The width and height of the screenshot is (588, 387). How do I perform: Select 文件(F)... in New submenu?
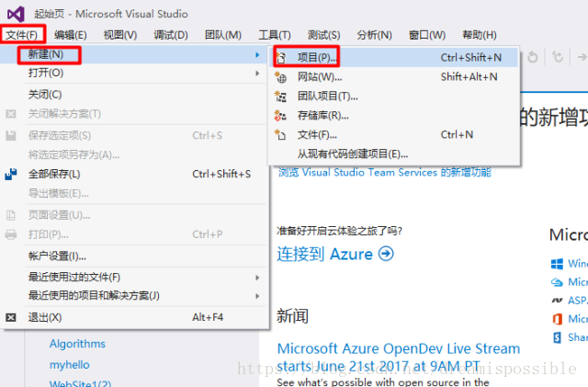click(394, 135)
